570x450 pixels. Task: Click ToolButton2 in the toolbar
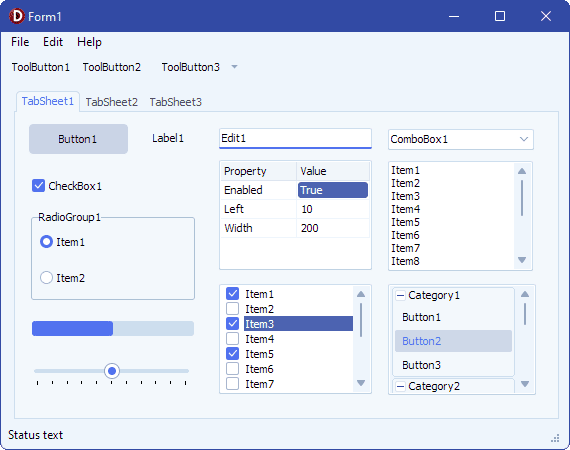pos(112,67)
